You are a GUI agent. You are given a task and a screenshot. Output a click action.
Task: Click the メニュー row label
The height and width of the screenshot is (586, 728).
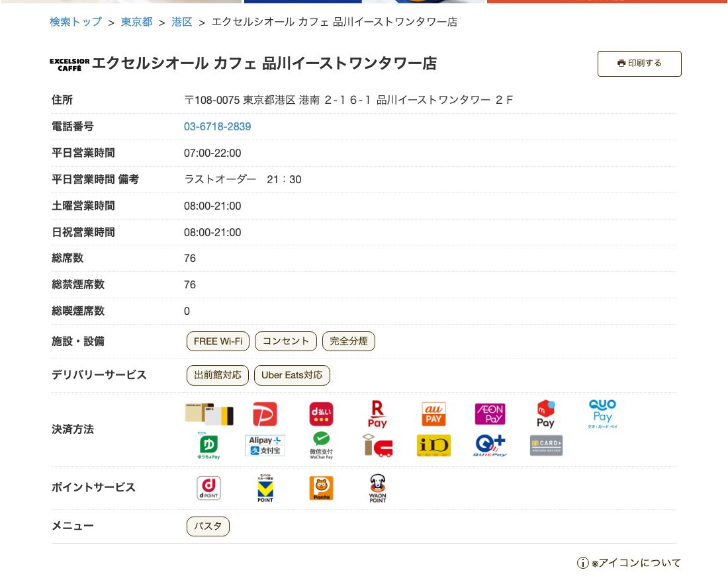(x=72, y=526)
